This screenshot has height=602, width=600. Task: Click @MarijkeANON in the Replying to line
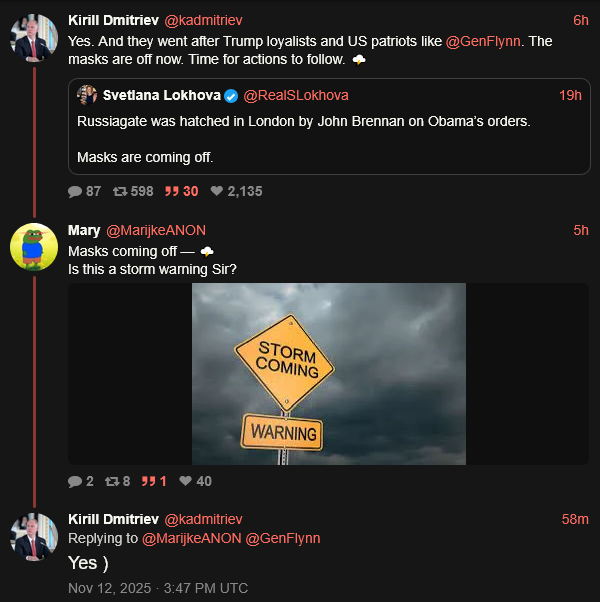[192, 538]
